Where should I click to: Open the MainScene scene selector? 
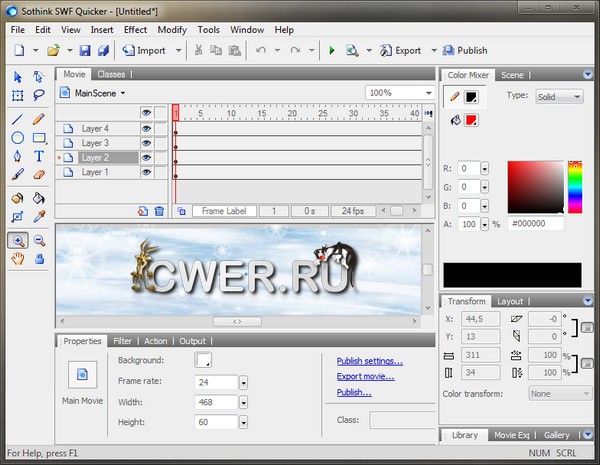click(93, 93)
